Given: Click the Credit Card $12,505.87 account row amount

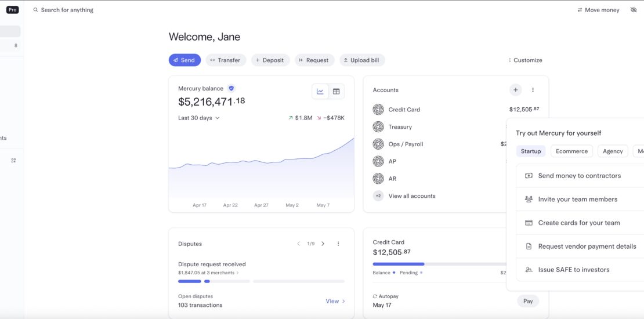Looking at the screenshot, I should coord(524,109).
